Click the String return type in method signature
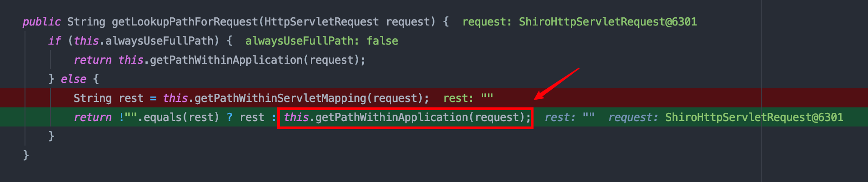 (x=86, y=22)
